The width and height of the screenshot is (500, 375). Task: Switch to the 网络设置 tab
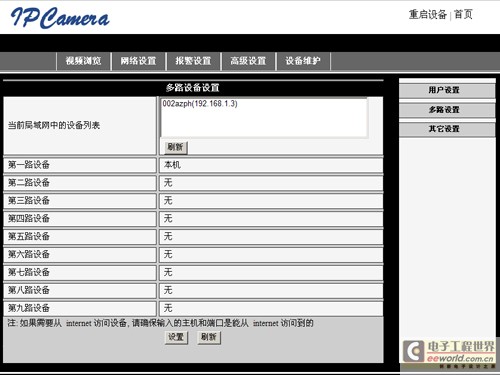[x=138, y=61]
